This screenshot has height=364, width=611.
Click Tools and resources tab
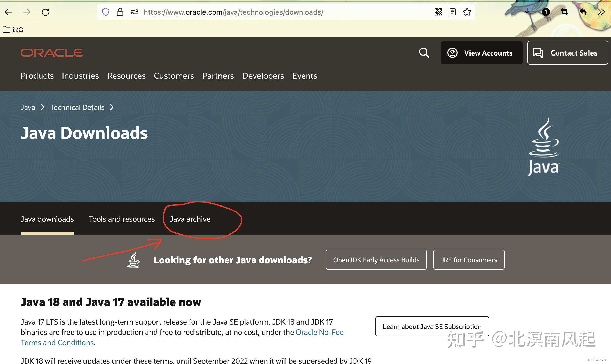coord(121,219)
